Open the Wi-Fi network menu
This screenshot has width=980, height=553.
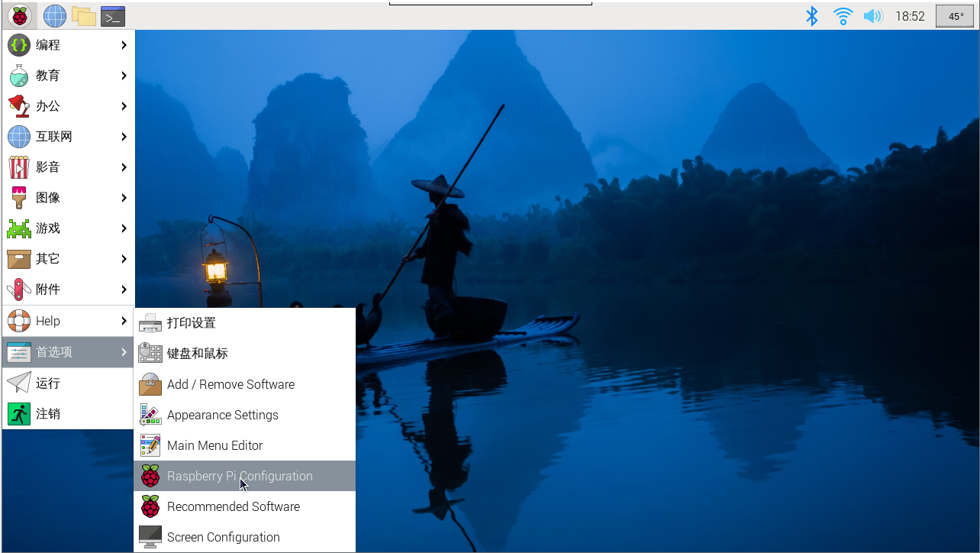pos(843,16)
